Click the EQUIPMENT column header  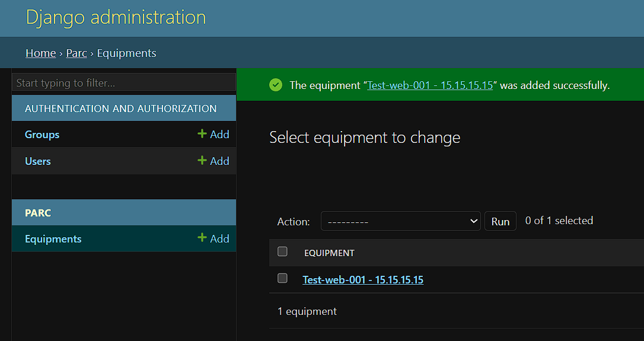coord(329,253)
